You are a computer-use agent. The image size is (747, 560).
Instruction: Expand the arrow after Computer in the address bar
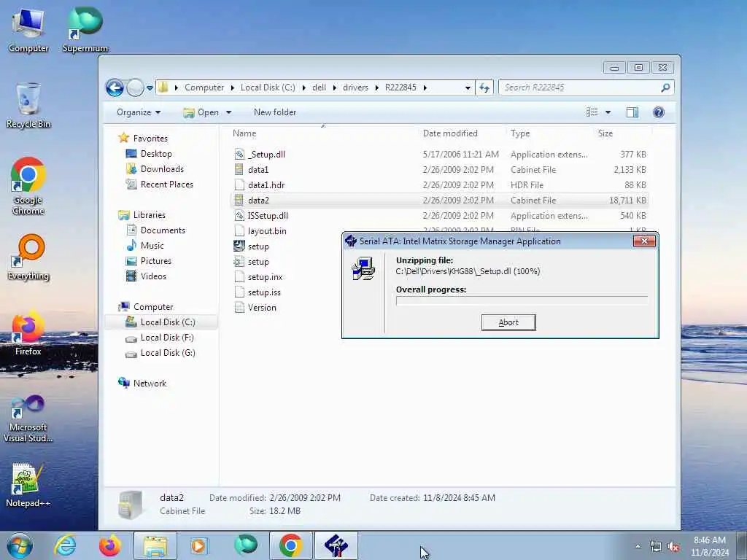click(233, 87)
